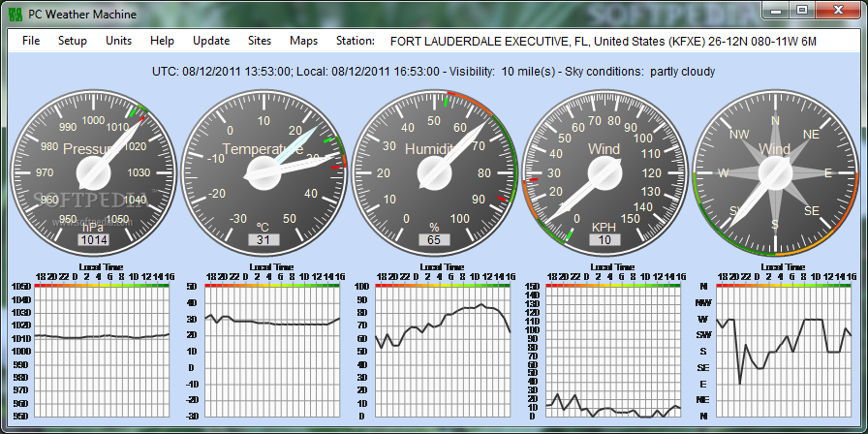Click the FORT LAUDERDALE EXECUTIVE station name
Viewport: 868px width, 434px height.
pos(604,42)
